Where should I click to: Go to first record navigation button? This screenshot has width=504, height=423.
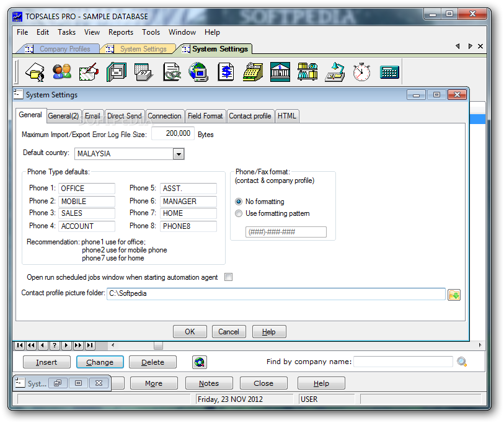coord(20,345)
